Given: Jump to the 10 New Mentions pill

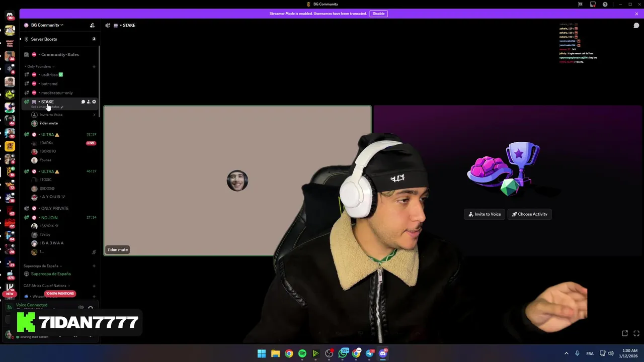Looking at the screenshot, I should click(60, 294).
